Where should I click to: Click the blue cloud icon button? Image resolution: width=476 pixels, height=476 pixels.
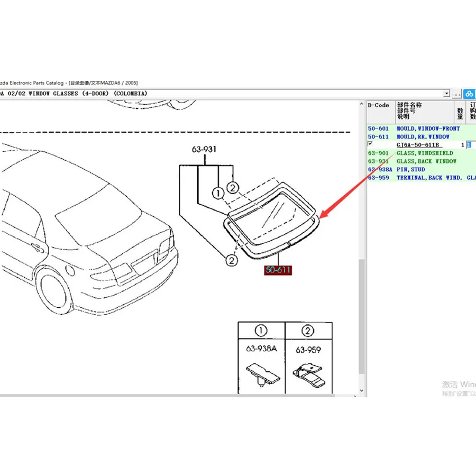(x=469, y=94)
